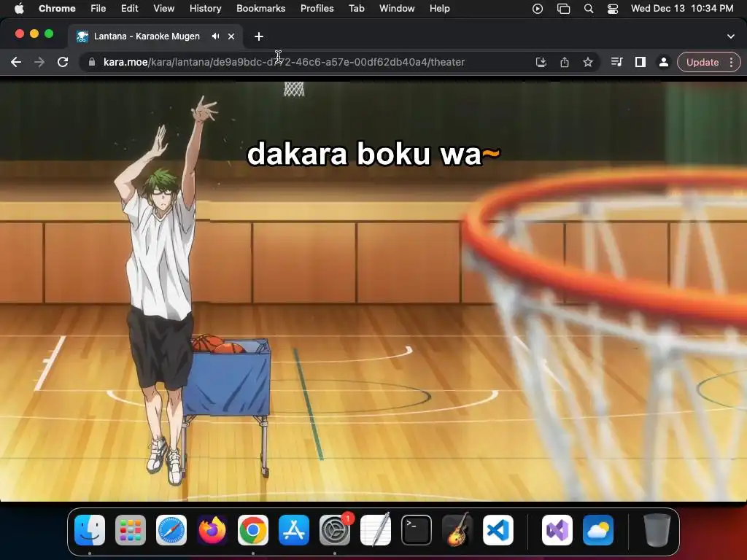The image size is (747, 560).
Task: Expand the tab search dropdown
Action: click(x=731, y=36)
